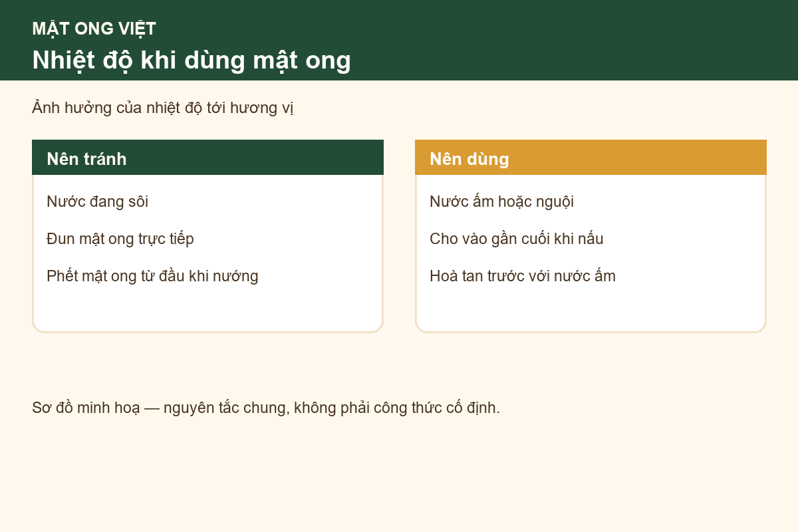
Task: Click the subtitle 'Ảnh hưởng của nhiệt độ tới hương vị'
Action: (x=162, y=108)
